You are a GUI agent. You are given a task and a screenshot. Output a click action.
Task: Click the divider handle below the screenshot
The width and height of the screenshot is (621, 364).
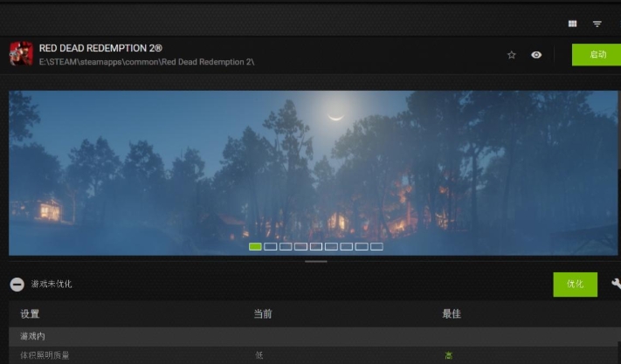[x=315, y=261]
